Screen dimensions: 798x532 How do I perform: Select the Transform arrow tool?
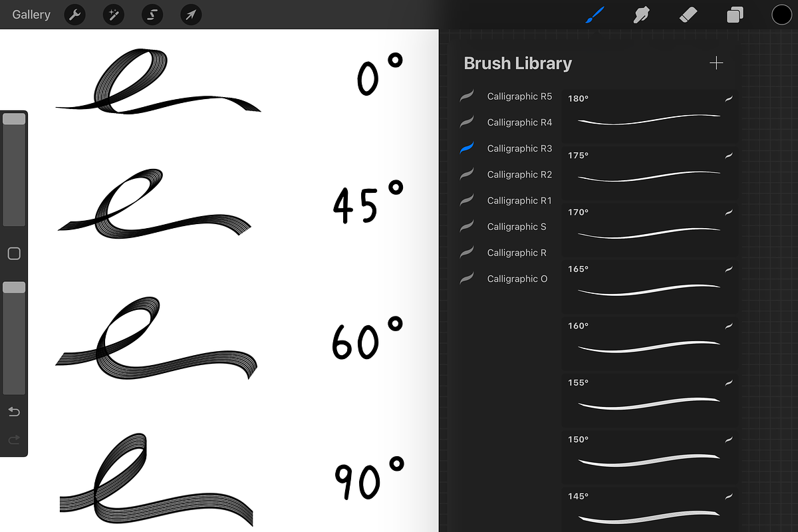click(191, 15)
